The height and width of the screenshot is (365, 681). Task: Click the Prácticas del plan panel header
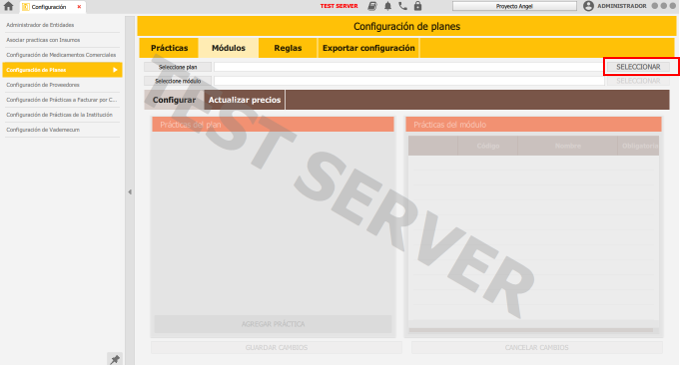(273, 125)
